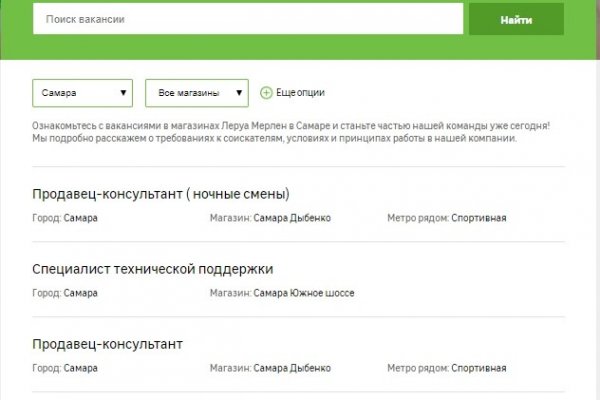This screenshot has height=400, width=600.
Task: Click store Самара Дыбенко in night-shift vacancy
Action: 292,217
